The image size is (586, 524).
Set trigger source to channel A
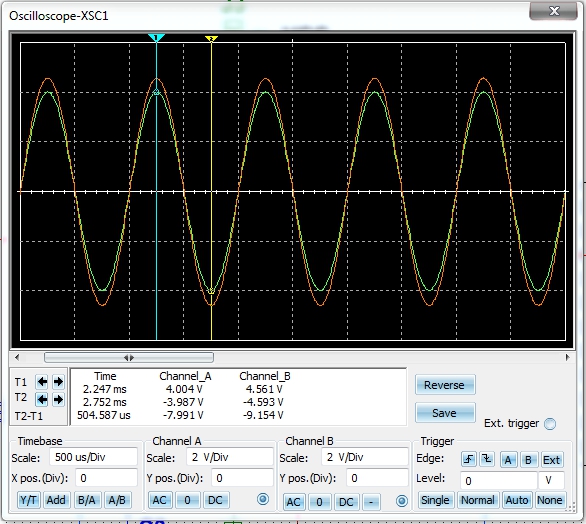(508, 460)
